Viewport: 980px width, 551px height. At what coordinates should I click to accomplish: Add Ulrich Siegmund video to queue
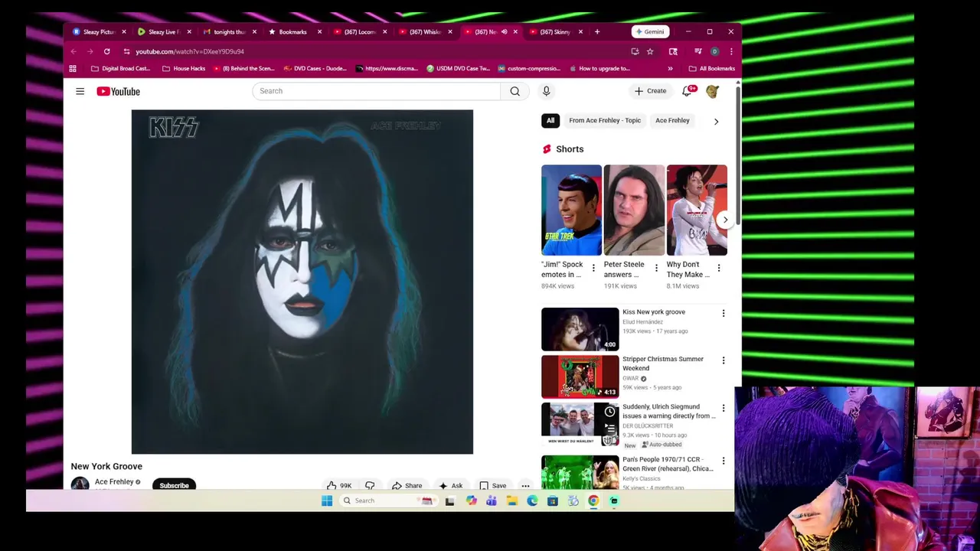609,429
